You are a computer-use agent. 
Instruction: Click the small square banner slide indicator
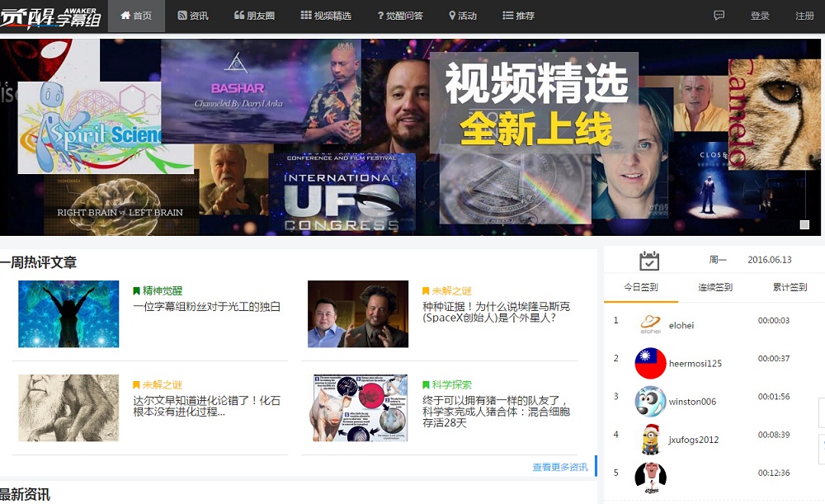(804, 224)
